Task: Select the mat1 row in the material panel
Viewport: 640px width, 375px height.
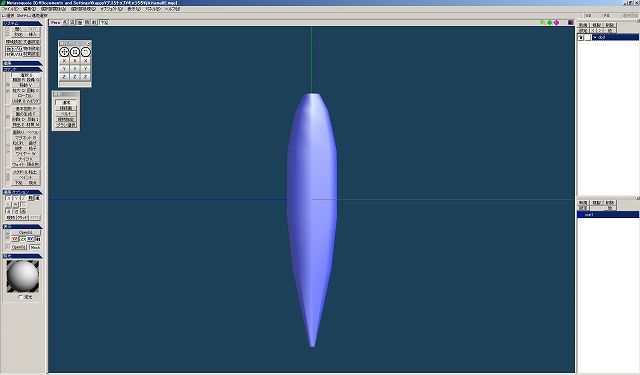Action: coord(608,214)
